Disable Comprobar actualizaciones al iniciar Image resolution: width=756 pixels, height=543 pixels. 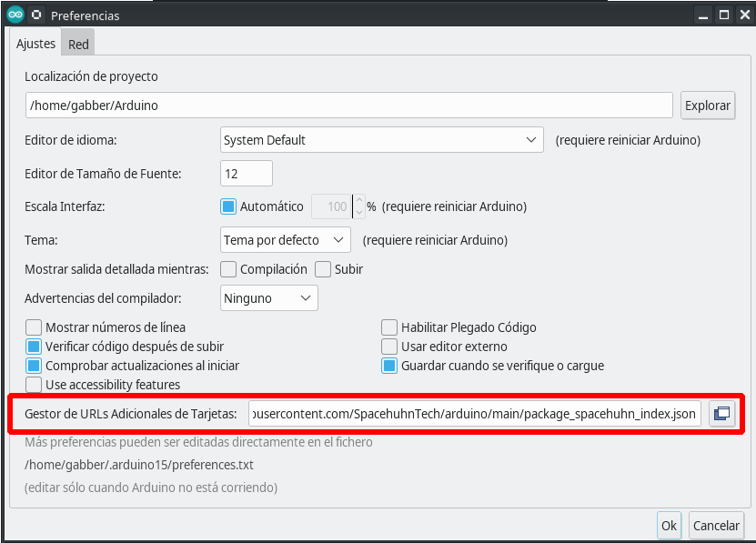pyautogui.click(x=34, y=364)
